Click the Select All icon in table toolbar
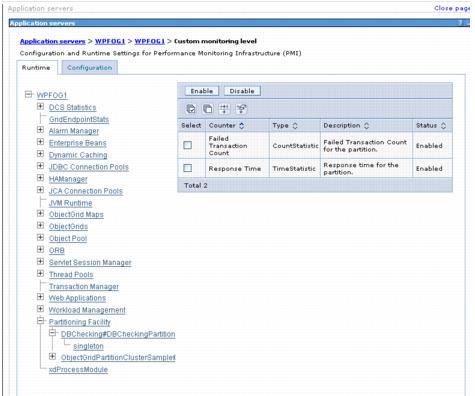The image size is (475, 396). pos(191,109)
